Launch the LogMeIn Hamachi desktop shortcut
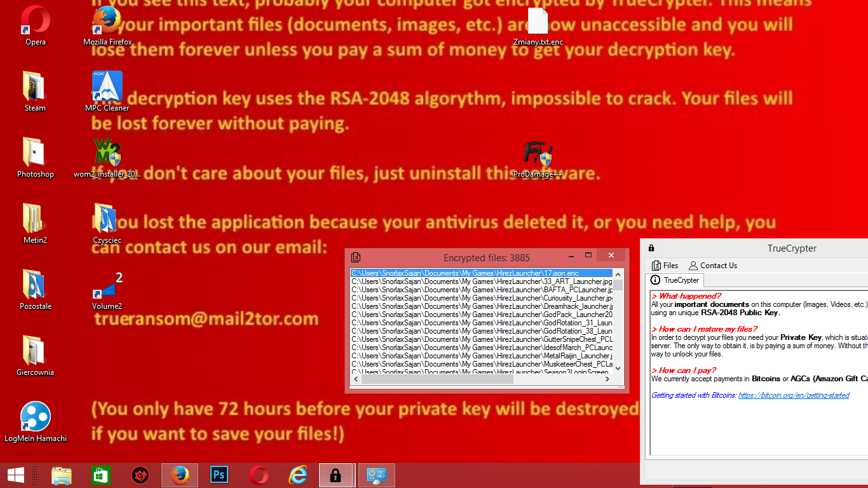Screen dimensions: 868x488 pyautogui.click(x=36, y=422)
